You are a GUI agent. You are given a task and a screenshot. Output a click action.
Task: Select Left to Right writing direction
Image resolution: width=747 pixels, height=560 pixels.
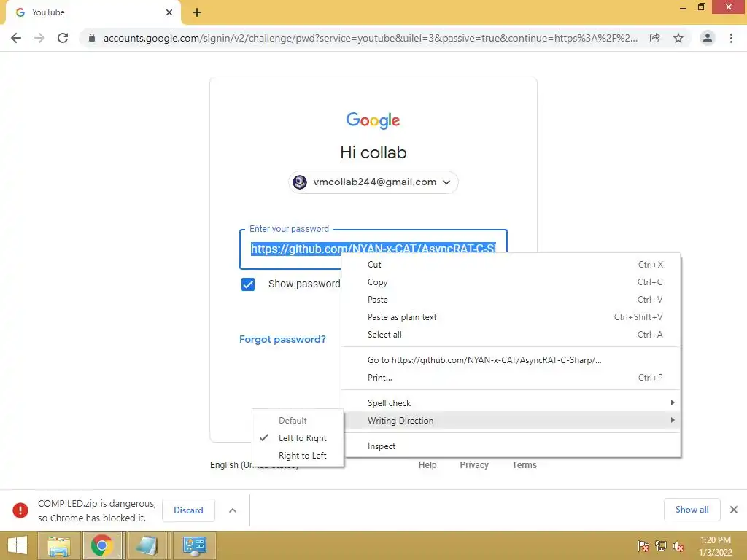point(298,438)
